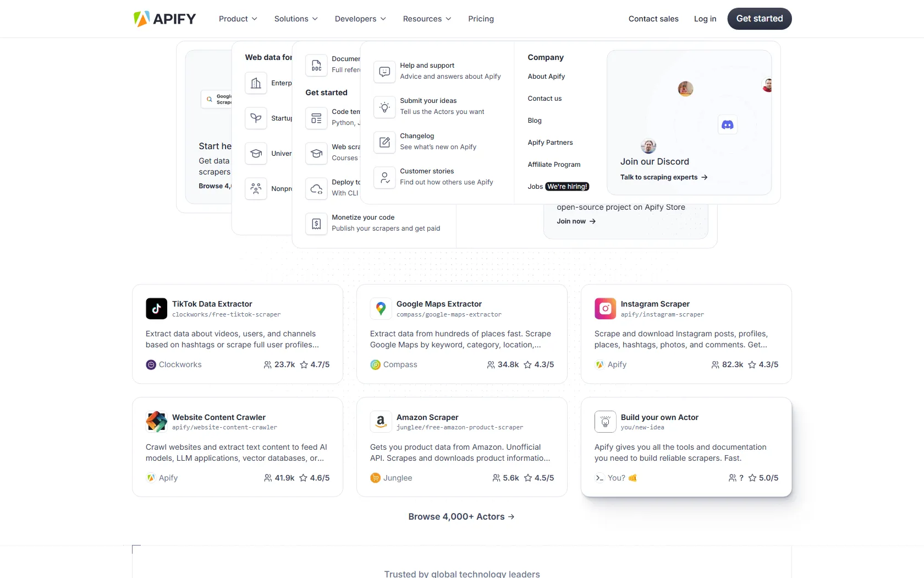Open the Blog menu entry

[535, 121]
